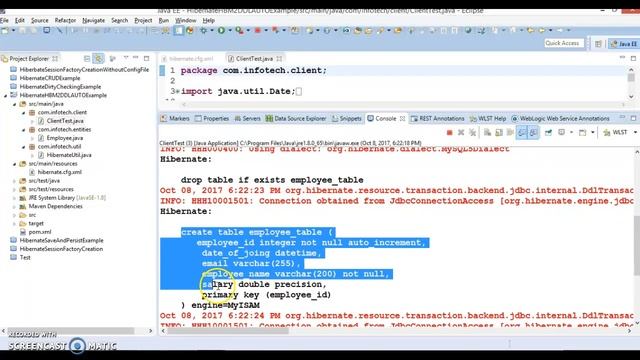Click the Open Perspective icon
The width and height of the screenshot is (640, 360).
tap(598, 44)
